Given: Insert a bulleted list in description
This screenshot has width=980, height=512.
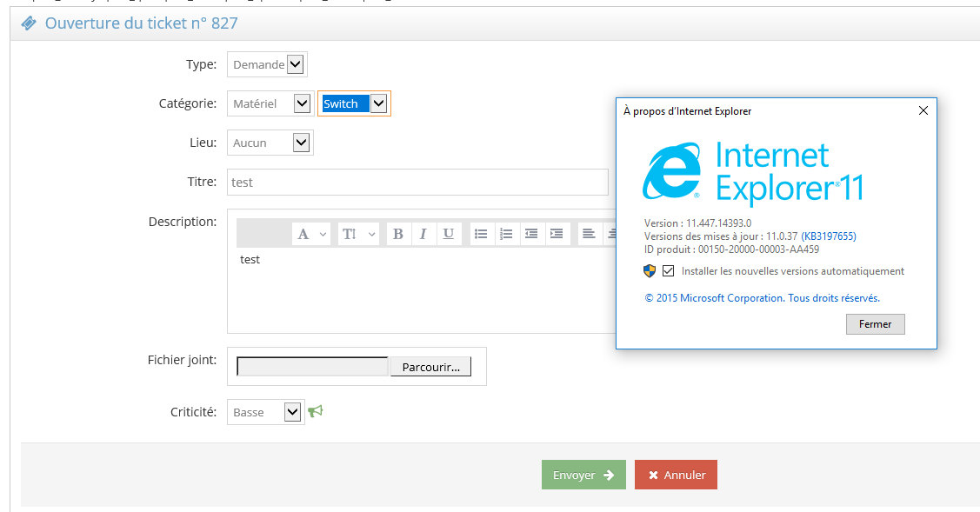Looking at the screenshot, I should (x=481, y=235).
